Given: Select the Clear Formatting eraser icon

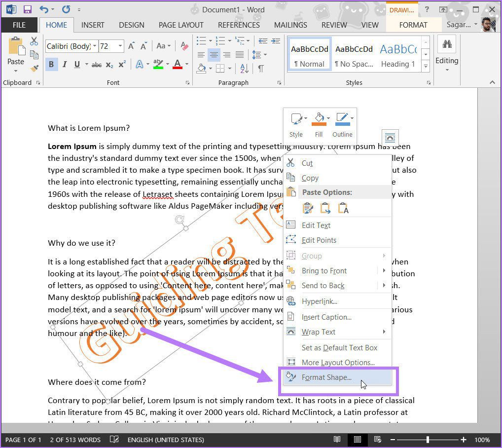Looking at the screenshot, I should 184,46.
